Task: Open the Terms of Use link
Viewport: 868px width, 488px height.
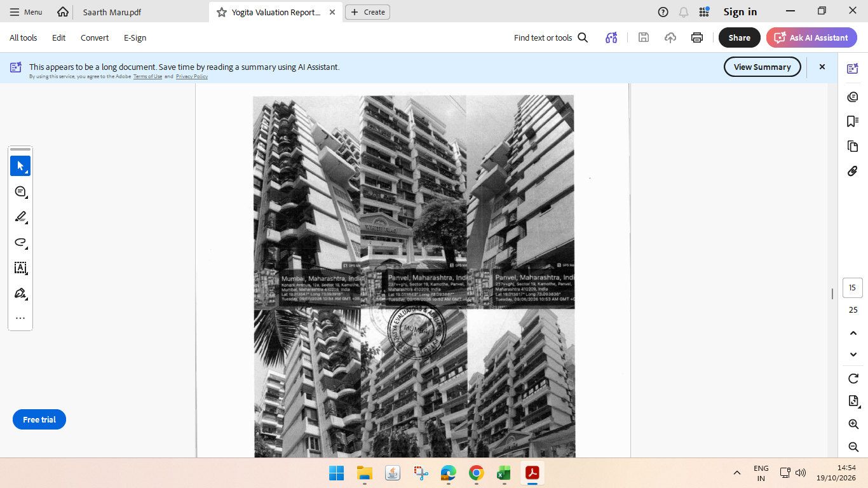Action: click(x=147, y=76)
